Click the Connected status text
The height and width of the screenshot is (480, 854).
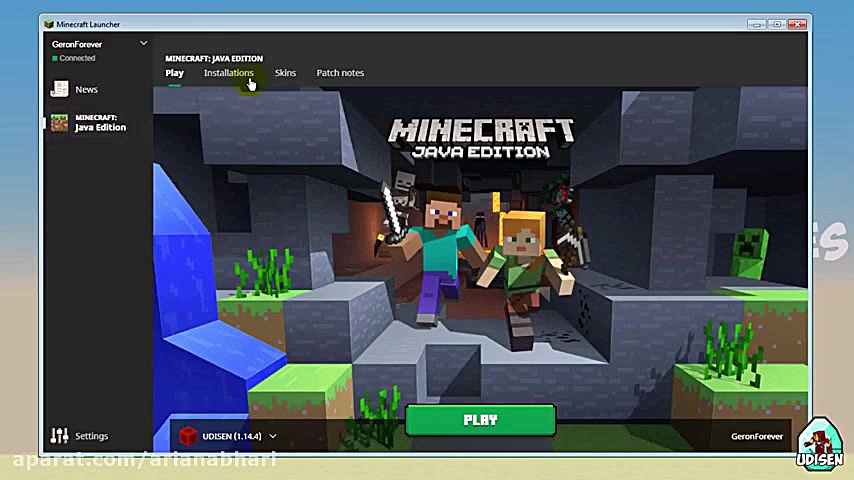[x=77, y=58]
